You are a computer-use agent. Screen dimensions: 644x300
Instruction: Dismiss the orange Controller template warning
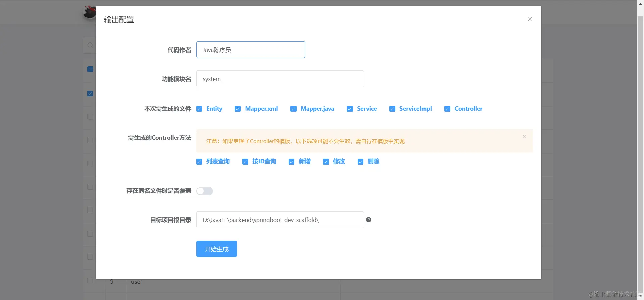tap(524, 137)
